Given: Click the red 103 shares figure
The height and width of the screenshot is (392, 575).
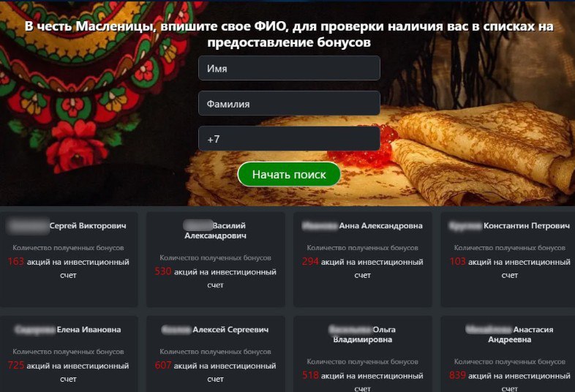Looking at the screenshot, I should (458, 262).
